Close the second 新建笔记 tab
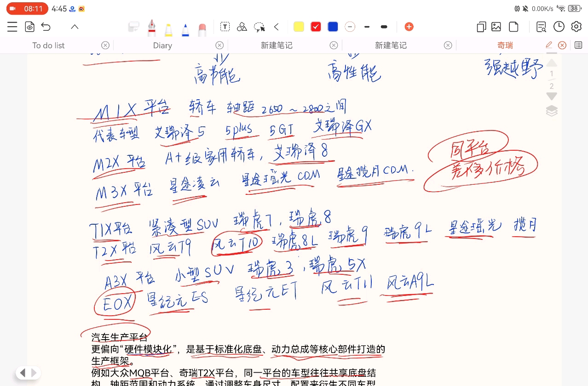This screenshot has height=386, width=588. [448, 45]
